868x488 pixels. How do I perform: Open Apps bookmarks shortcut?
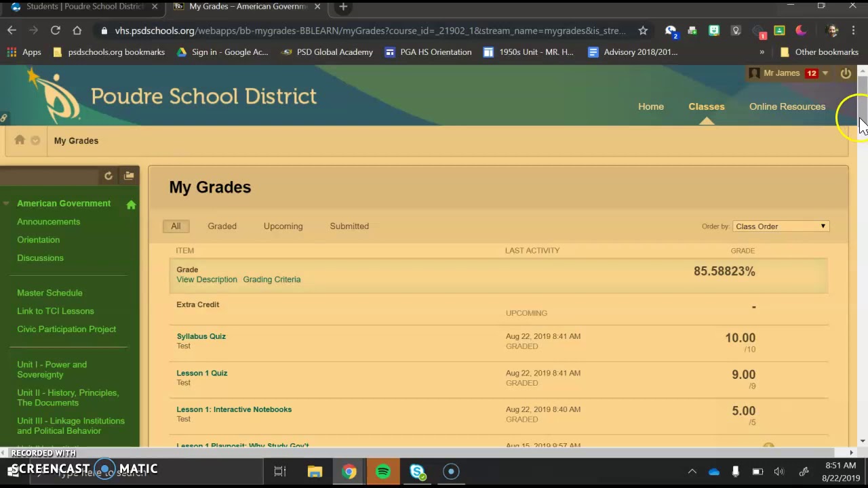pyautogui.click(x=24, y=52)
